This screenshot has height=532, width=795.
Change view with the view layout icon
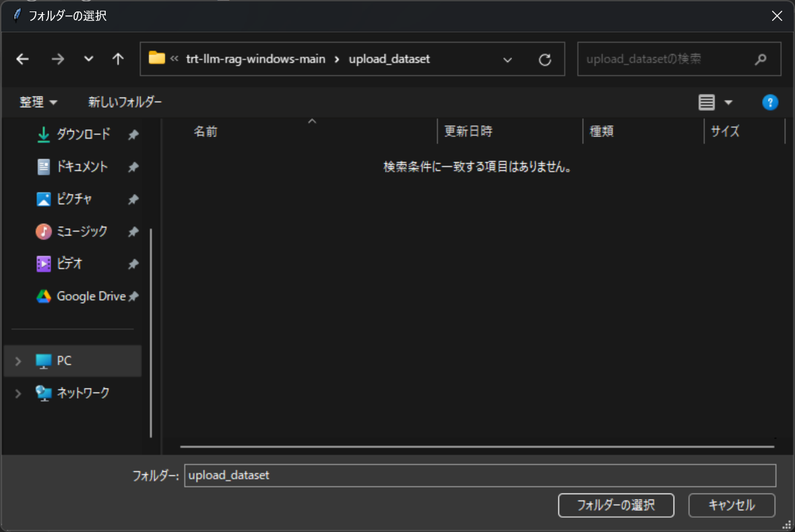coord(707,102)
